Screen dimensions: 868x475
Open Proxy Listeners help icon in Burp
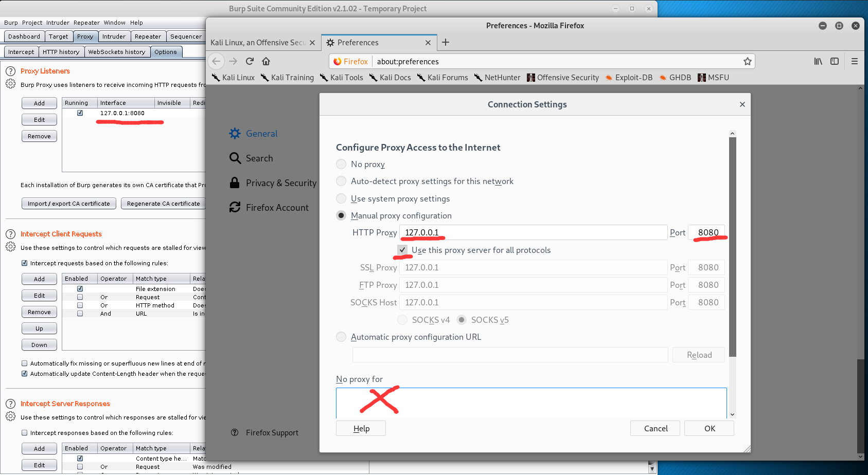(10, 71)
